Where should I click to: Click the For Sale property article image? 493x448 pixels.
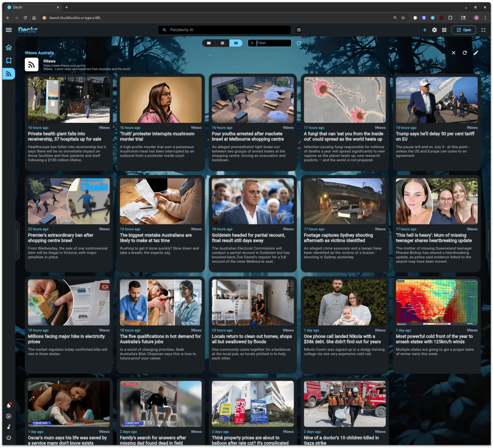click(x=253, y=404)
